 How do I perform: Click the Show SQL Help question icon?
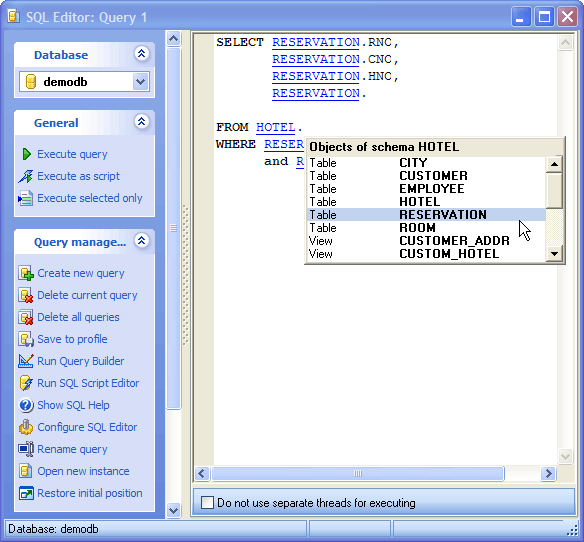[26, 405]
